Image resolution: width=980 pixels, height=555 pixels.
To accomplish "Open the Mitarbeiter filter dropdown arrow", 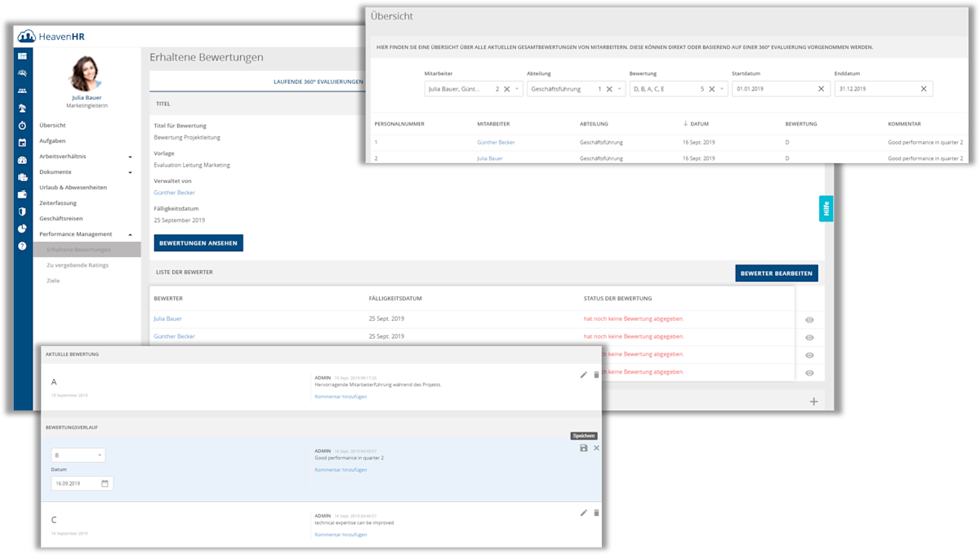I will 517,89.
